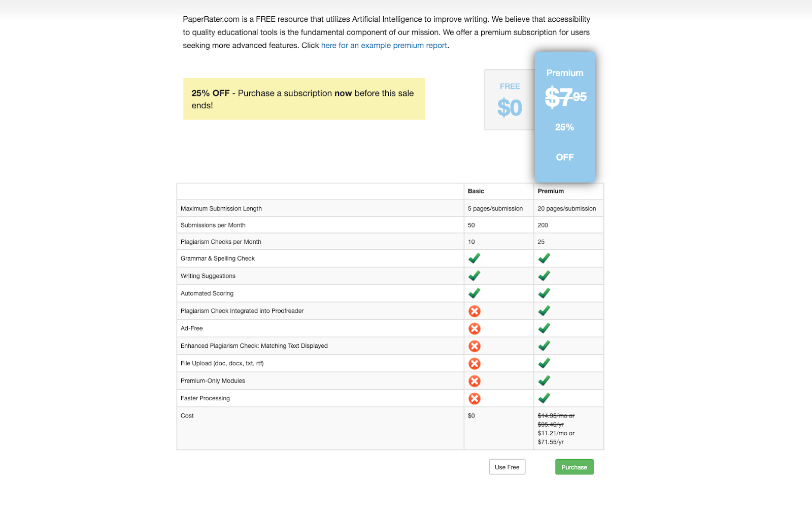Click the Premium checkmark for File Upload
This screenshot has width=812, height=514.
point(544,363)
